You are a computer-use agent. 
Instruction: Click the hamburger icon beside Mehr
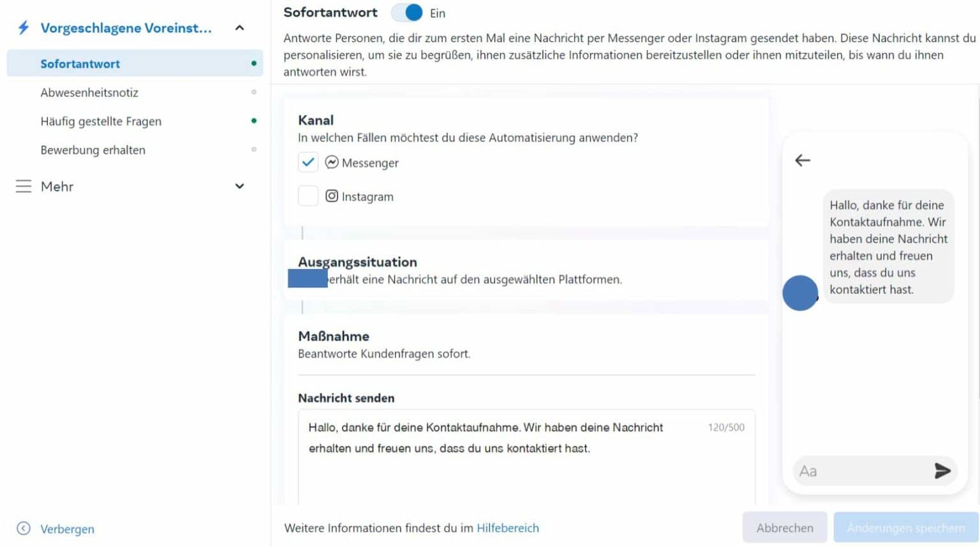coord(23,186)
